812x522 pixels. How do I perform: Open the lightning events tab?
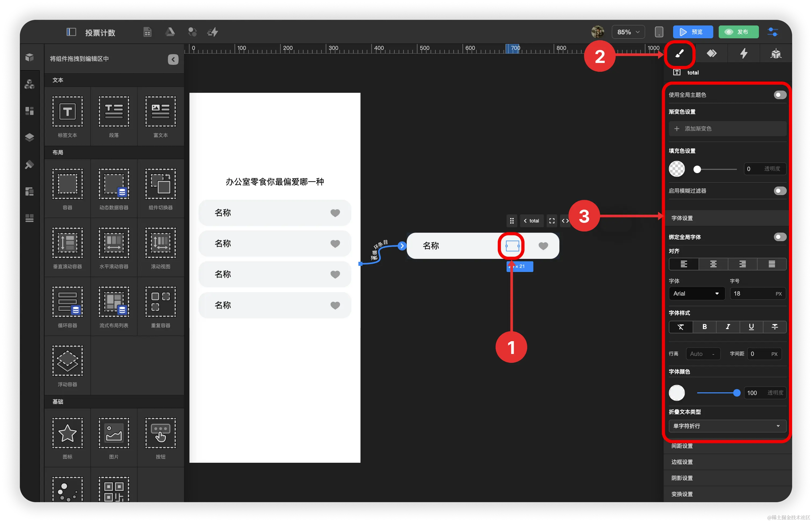(x=744, y=54)
